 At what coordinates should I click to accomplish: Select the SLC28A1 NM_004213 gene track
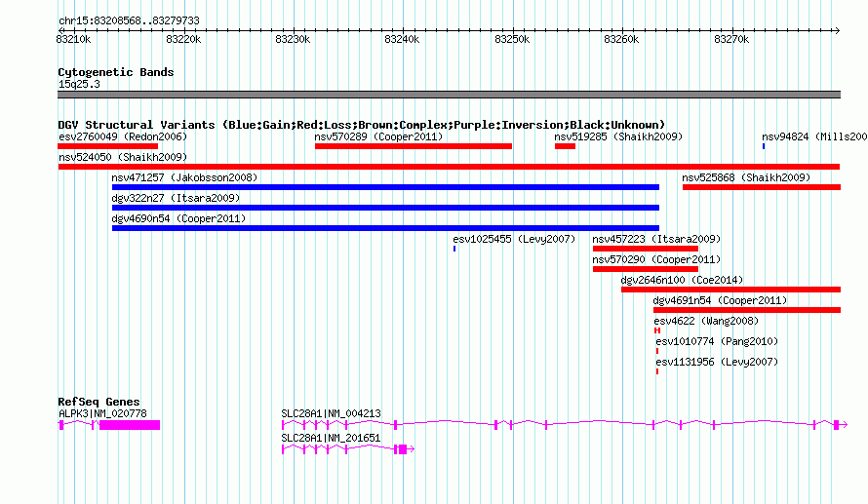565,425
